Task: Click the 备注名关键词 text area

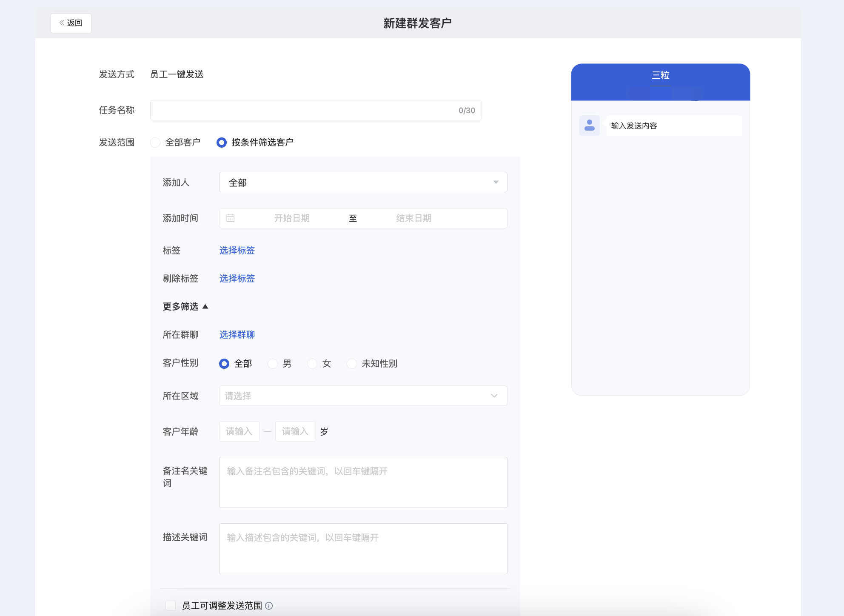Action: coord(363,482)
